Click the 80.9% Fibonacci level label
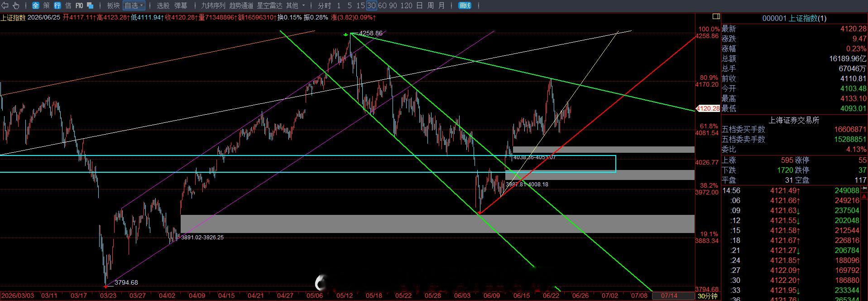The height and width of the screenshot is (301, 868). pyautogui.click(x=709, y=78)
